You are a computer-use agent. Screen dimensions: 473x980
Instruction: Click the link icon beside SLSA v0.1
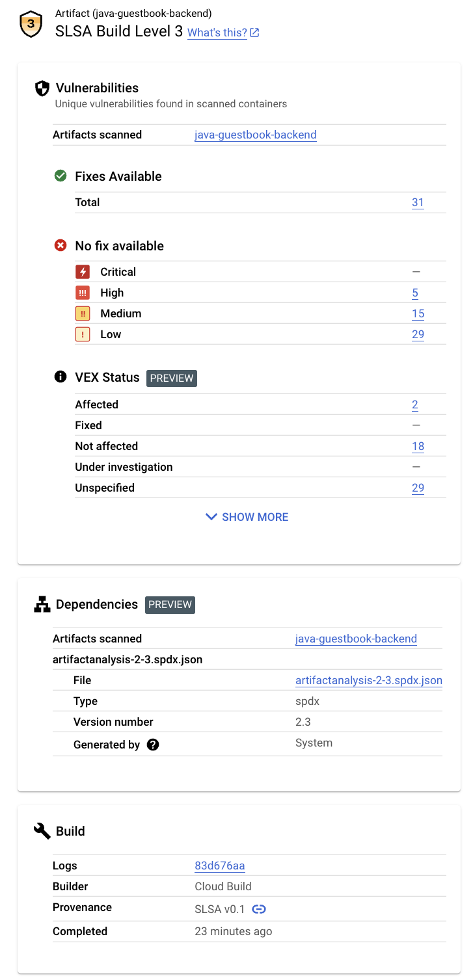(x=259, y=908)
